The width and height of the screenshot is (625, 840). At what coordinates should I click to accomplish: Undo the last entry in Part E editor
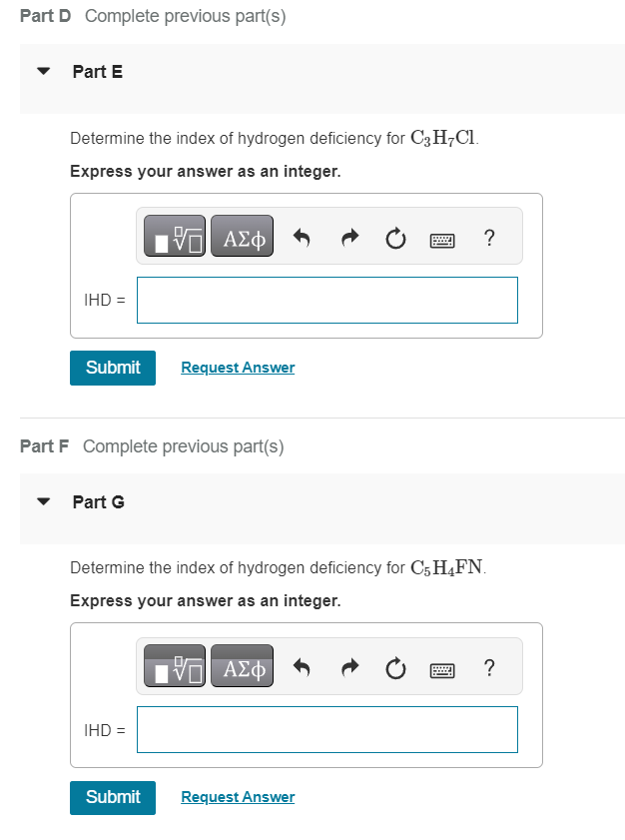301,237
